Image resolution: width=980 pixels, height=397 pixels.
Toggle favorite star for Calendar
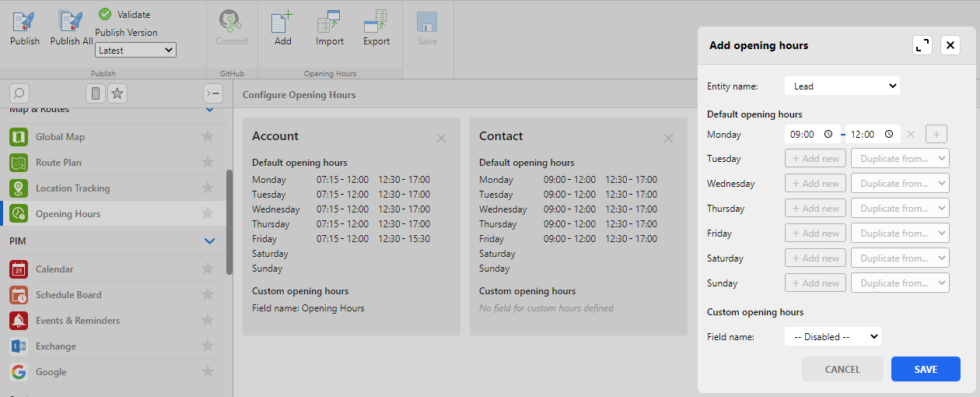tap(208, 269)
